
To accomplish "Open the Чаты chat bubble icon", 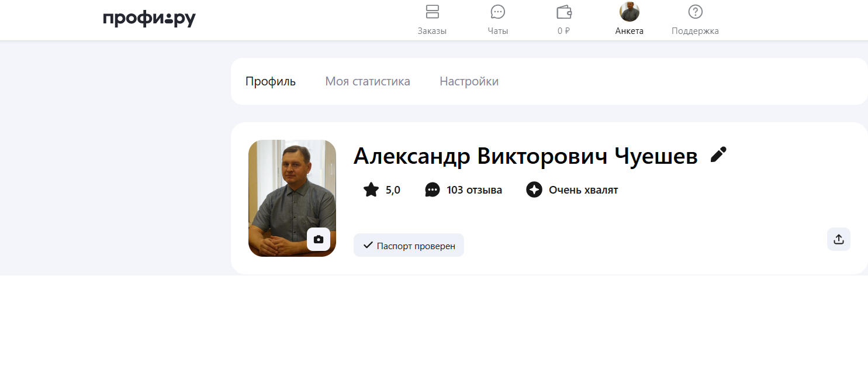I will pyautogui.click(x=498, y=12).
